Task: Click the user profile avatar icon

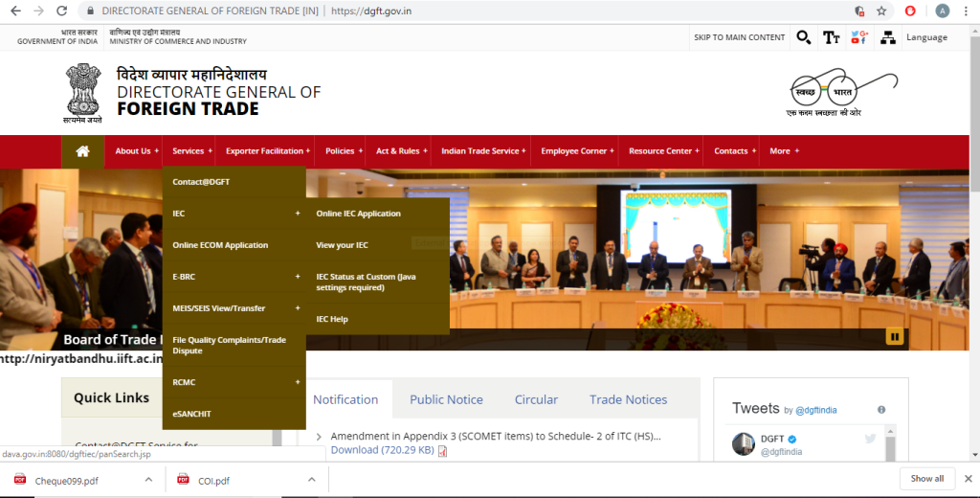Action: click(943, 11)
